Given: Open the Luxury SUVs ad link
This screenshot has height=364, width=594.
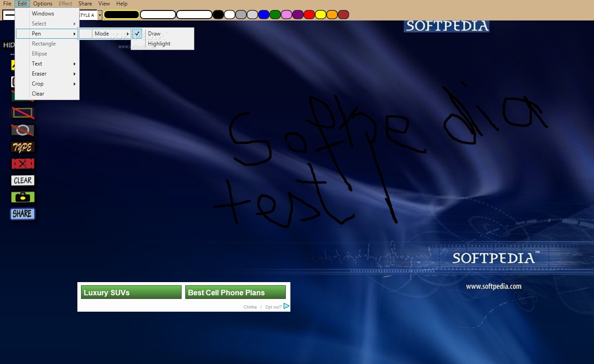Looking at the screenshot, I should coord(131,292).
